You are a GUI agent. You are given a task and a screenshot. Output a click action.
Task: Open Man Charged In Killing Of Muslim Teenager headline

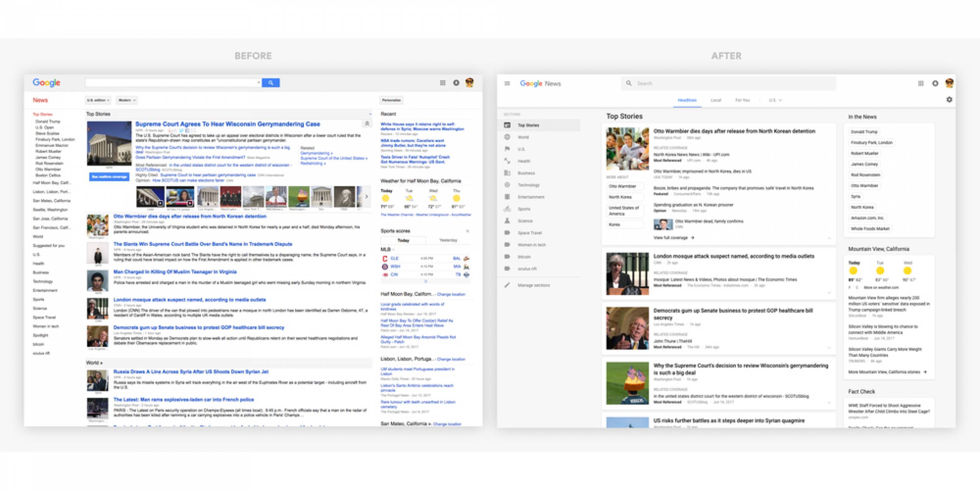175,272
